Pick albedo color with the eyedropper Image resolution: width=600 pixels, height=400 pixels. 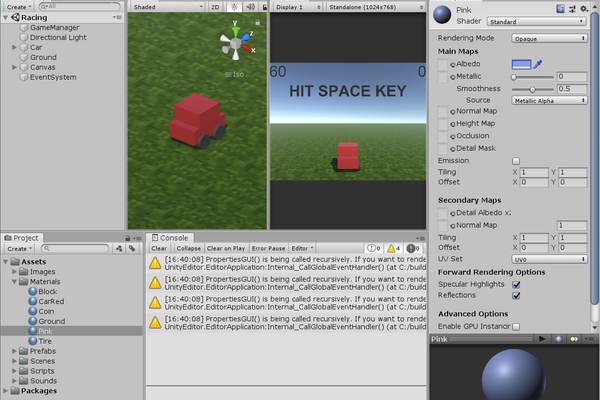coord(538,64)
